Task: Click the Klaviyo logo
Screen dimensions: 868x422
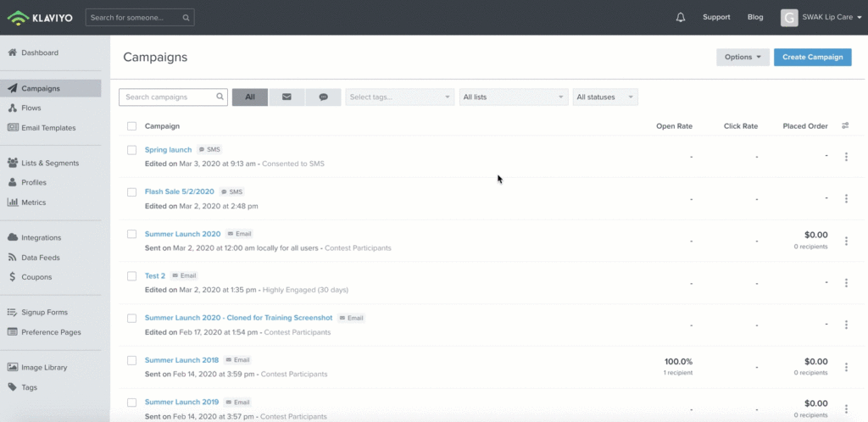Action: 41,17
